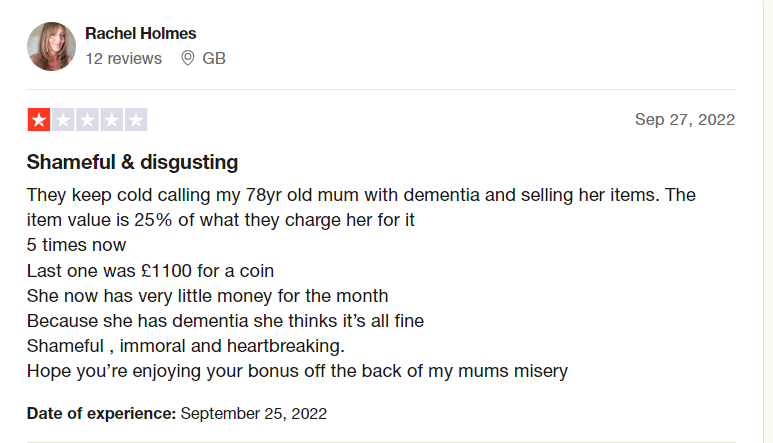
Task: Open review title 'Shameful & disgusting'
Action: click(x=132, y=162)
